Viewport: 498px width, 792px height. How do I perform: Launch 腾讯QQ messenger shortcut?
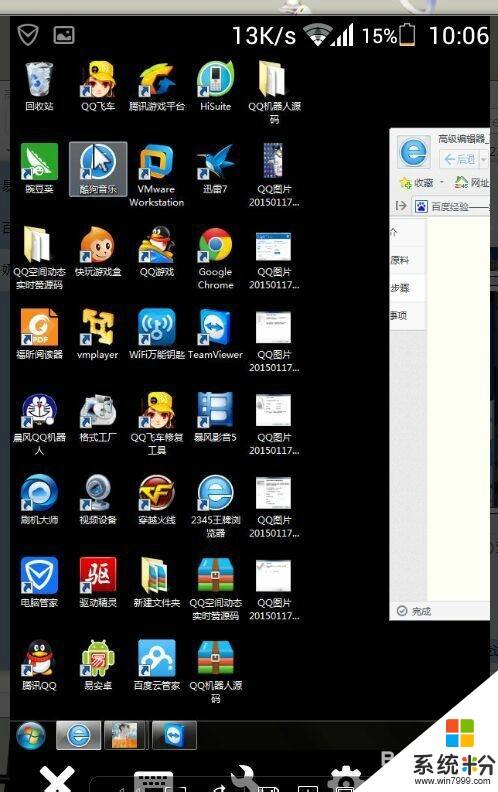pos(39,666)
